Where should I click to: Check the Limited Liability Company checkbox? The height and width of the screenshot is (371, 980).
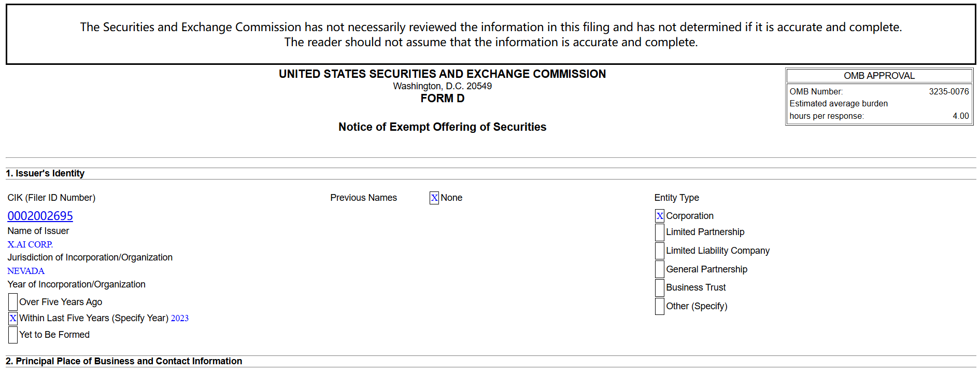pyautogui.click(x=659, y=251)
